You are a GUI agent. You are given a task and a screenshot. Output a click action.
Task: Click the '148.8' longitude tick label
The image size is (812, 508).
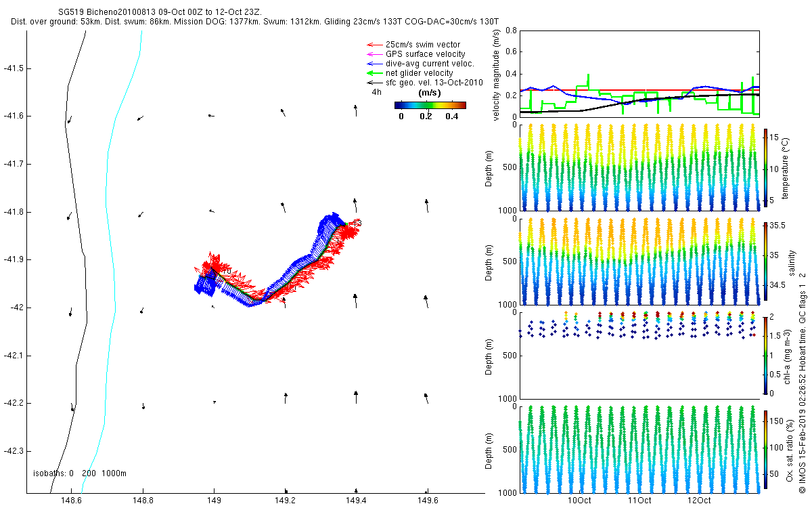(143, 501)
